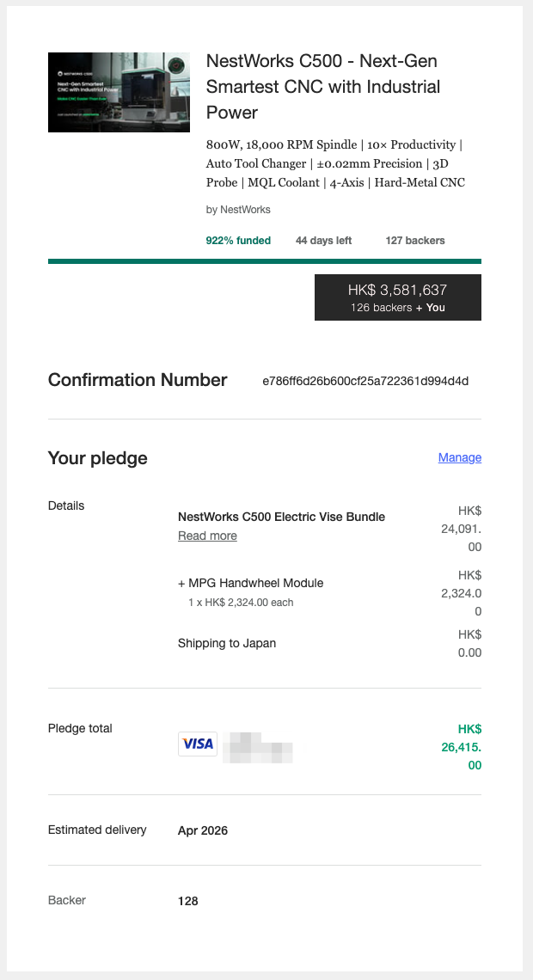
Task: Click the Manage pledge link
Action: coord(459,457)
